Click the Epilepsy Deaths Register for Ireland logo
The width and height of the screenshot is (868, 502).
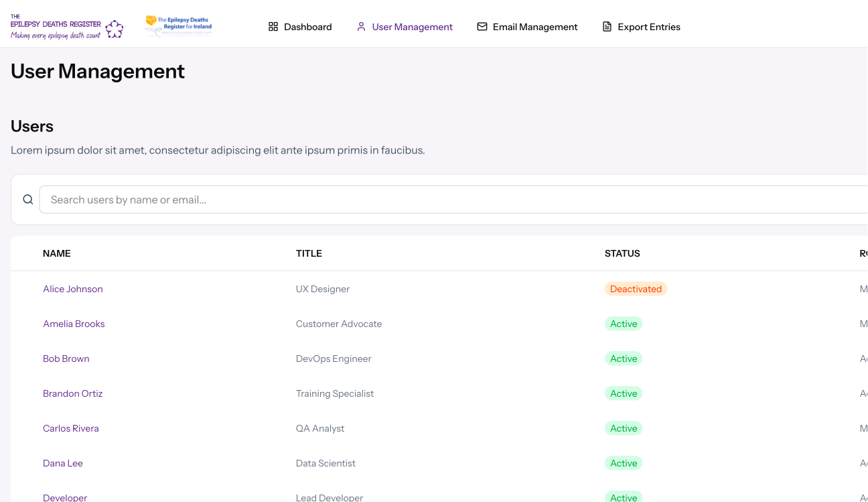[x=177, y=24]
